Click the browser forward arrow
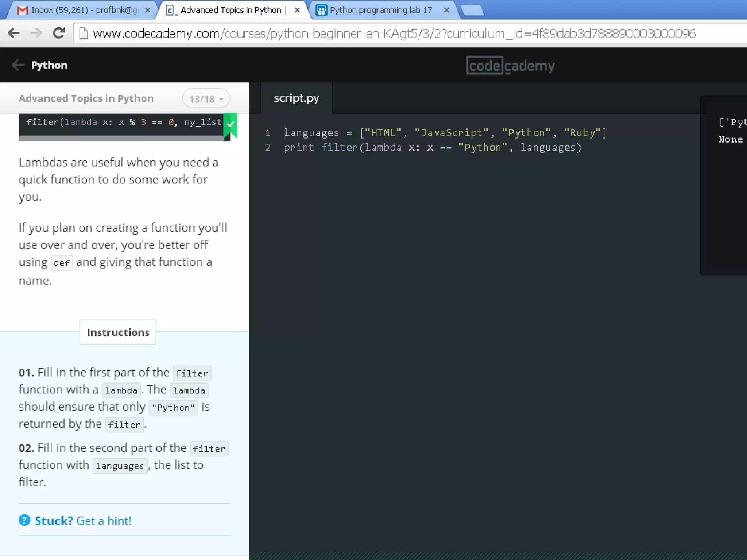 click(36, 33)
